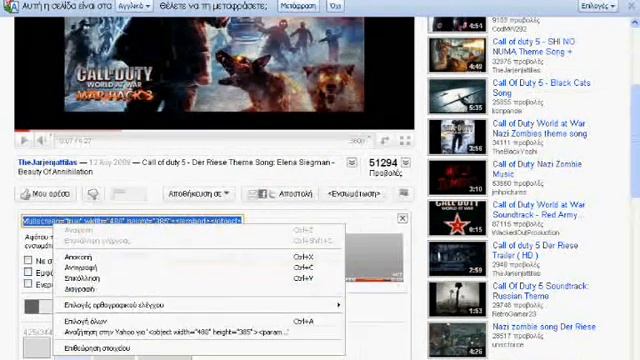
Task: Click the SHI NO NUMA video thumbnail
Action: (x=457, y=55)
